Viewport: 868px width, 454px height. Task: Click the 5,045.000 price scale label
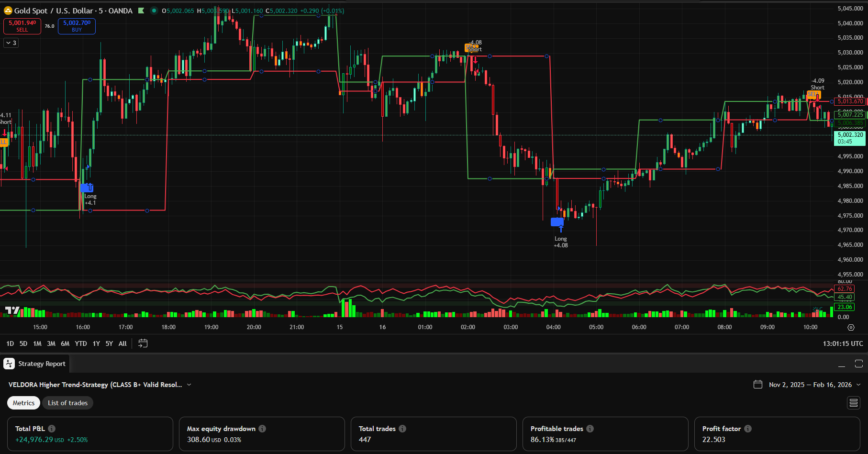pos(850,9)
